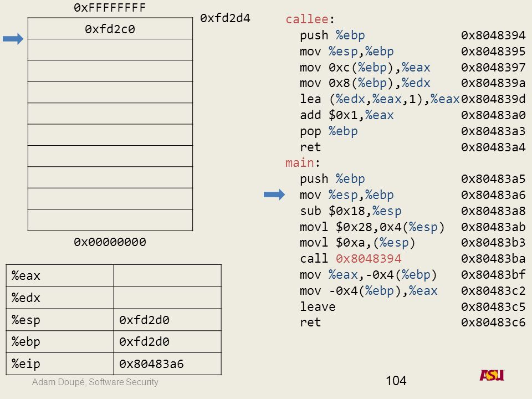
Task: Click address 0x80483a8
Action: coord(493,211)
